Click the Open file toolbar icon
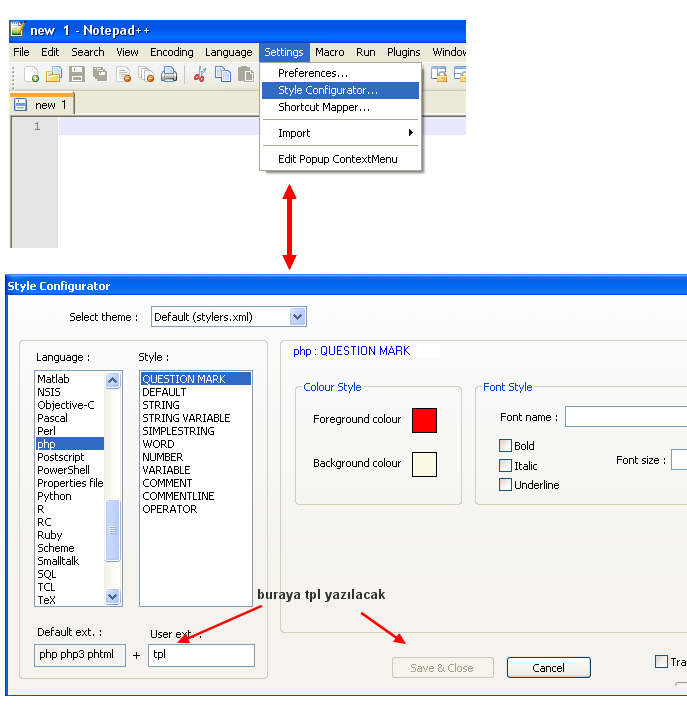 click(54, 74)
